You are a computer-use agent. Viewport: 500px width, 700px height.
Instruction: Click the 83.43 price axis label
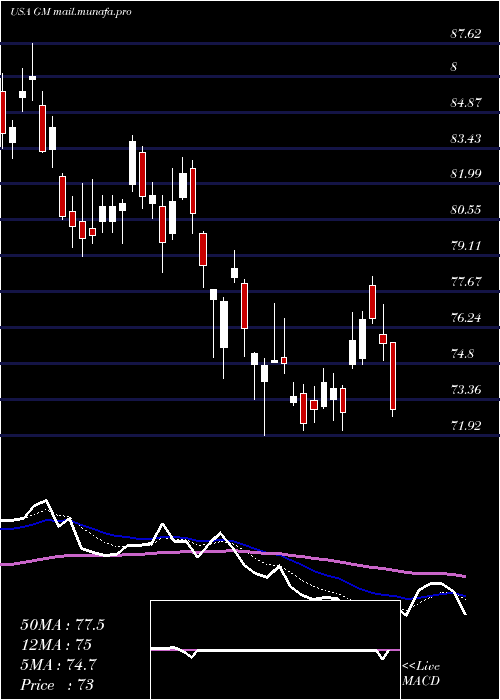(x=466, y=139)
